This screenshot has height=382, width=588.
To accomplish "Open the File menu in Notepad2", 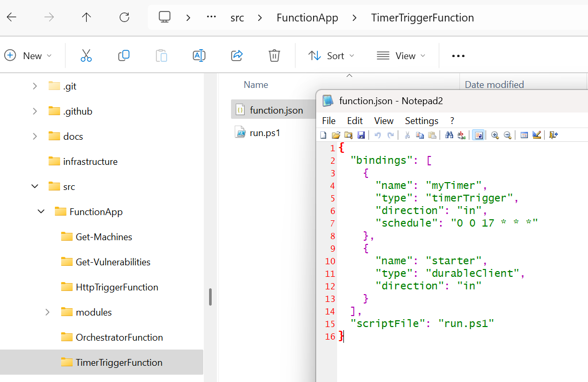I will [329, 120].
